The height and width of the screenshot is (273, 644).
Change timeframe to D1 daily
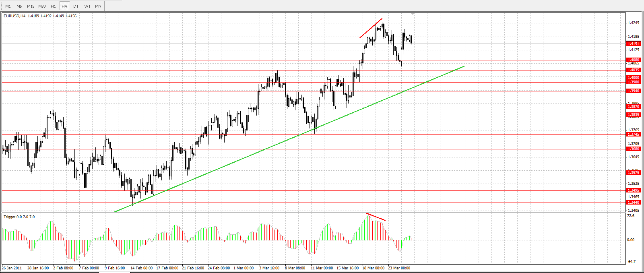tap(76, 6)
